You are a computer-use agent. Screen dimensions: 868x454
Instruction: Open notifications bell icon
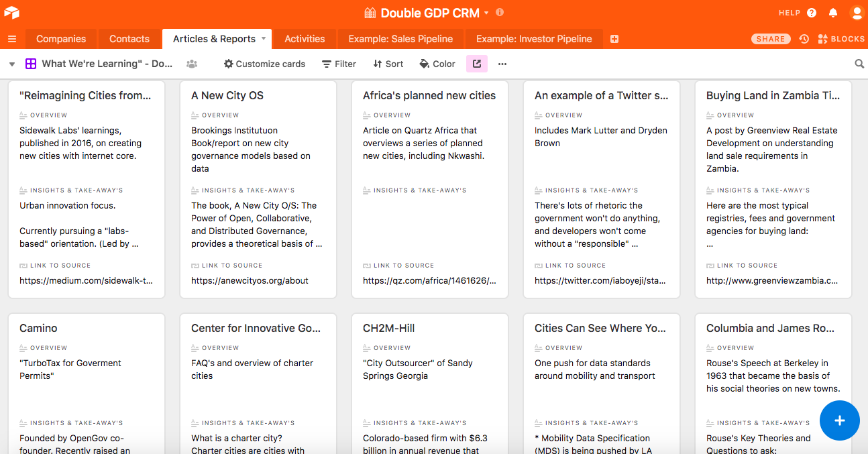pyautogui.click(x=833, y=13)
